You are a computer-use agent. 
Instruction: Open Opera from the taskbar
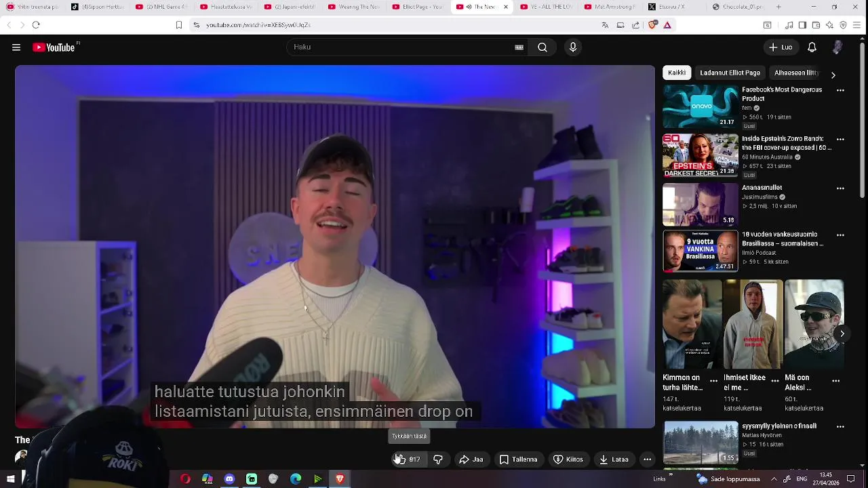(x=185, y=479)
